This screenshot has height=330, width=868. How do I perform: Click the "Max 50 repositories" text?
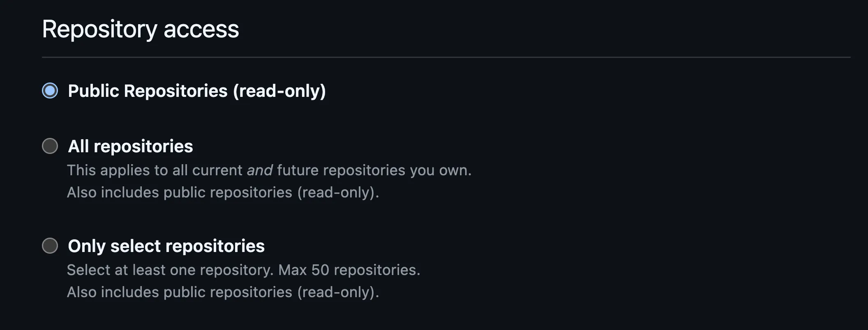pyautogui.click(x=349, y=270)
